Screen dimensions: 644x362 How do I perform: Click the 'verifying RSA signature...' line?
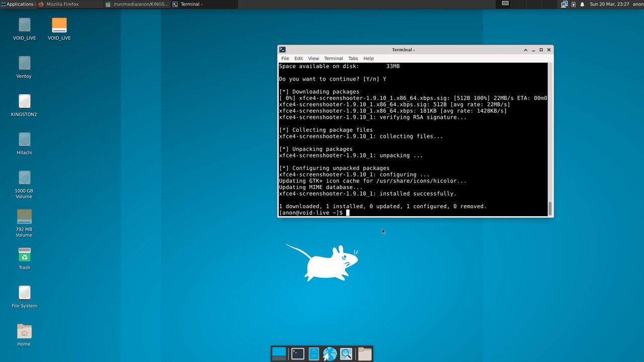373,117
